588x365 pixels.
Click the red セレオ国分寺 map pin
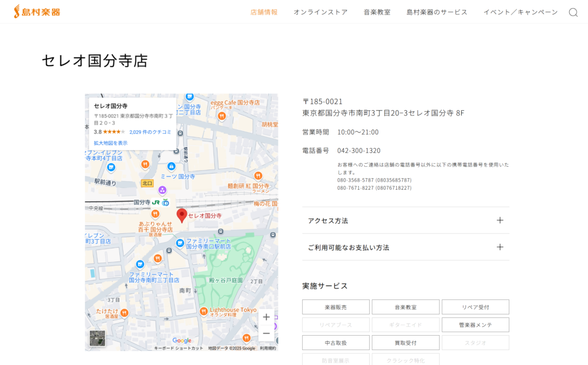[x=182, y=216]
